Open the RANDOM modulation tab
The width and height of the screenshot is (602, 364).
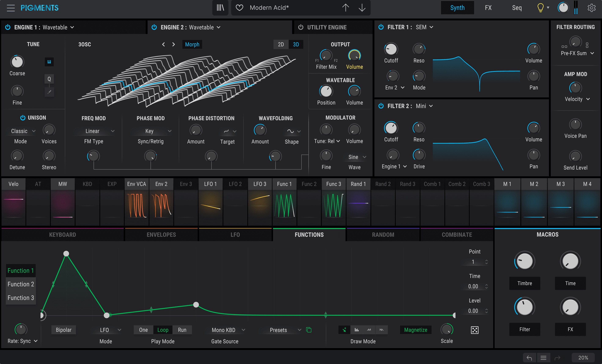[383, 235]
